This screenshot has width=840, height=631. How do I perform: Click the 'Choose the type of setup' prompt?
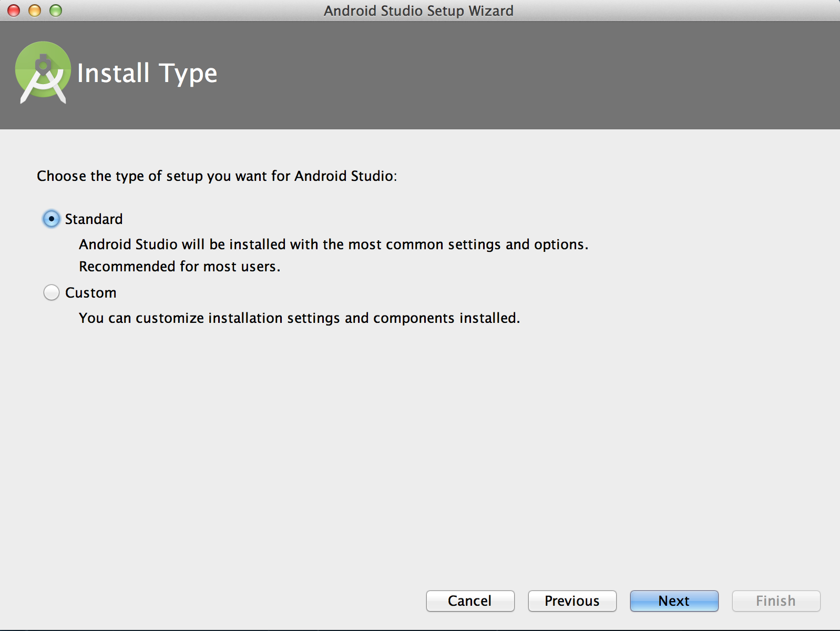point(217,176)
